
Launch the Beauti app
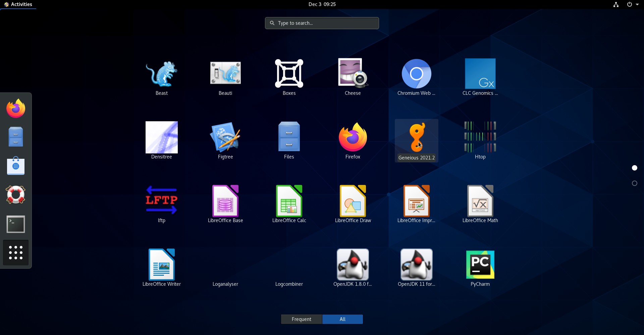[225, 77]
